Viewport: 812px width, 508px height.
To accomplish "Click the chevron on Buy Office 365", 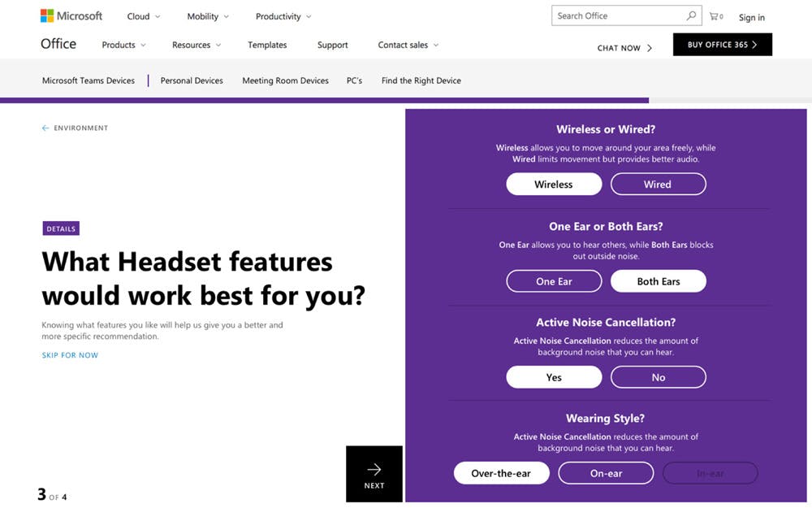I will [754, 45].
